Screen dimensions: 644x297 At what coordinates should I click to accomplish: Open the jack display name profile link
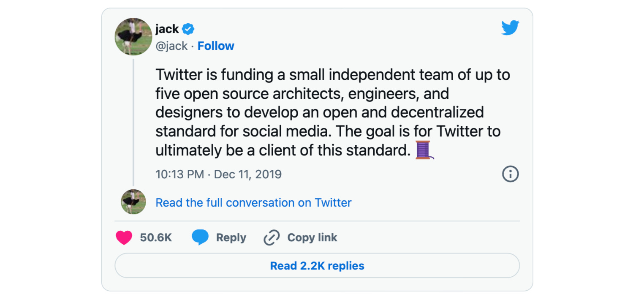pyautogui.click(x=167, y=29)
